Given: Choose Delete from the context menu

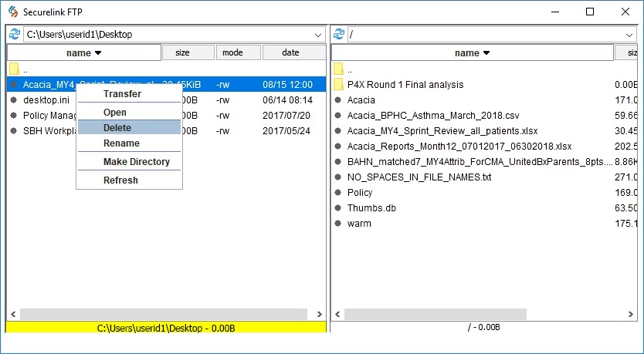Looking at the screenshot, I should point(117,128).
